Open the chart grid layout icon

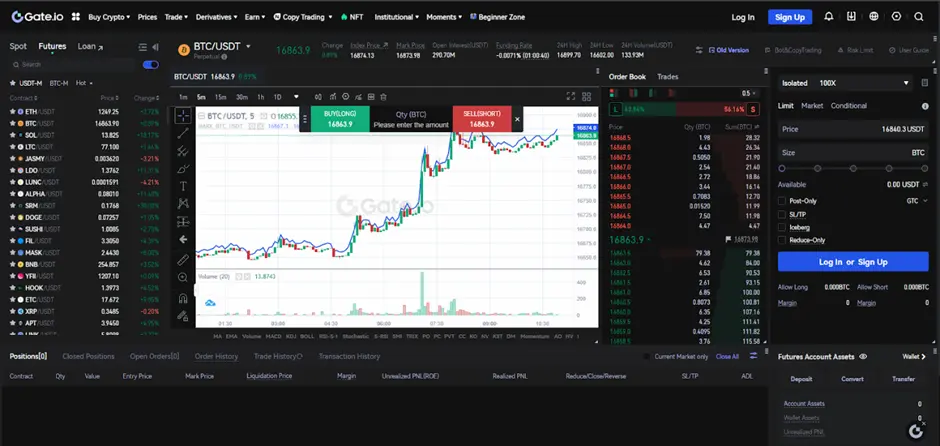pos(586,97)
